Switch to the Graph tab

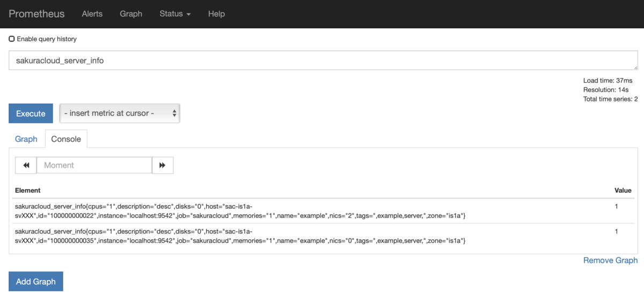(x=26, y=139)
